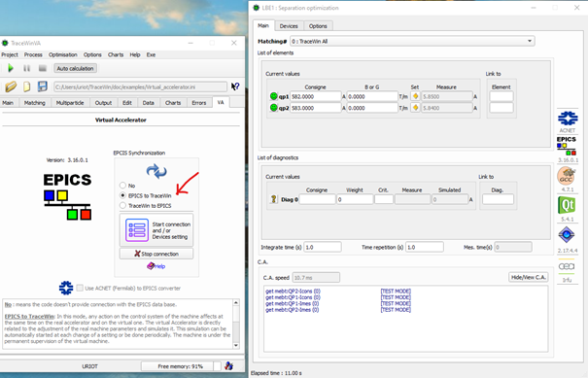Open the Charts menu in menu bar
Image resolution: width=588 pixels, height=378 pixels.
[x=116, y=54]
